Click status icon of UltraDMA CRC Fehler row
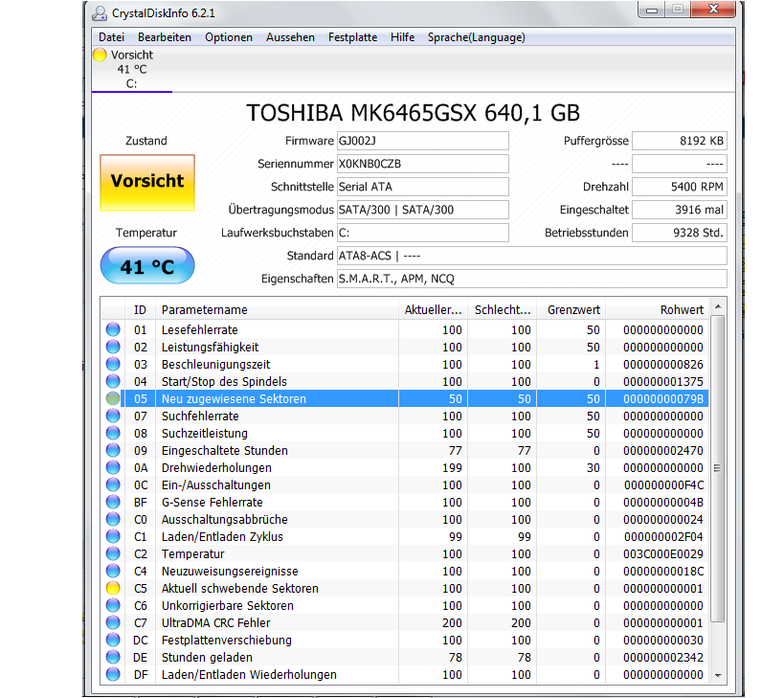 point(114,623)
